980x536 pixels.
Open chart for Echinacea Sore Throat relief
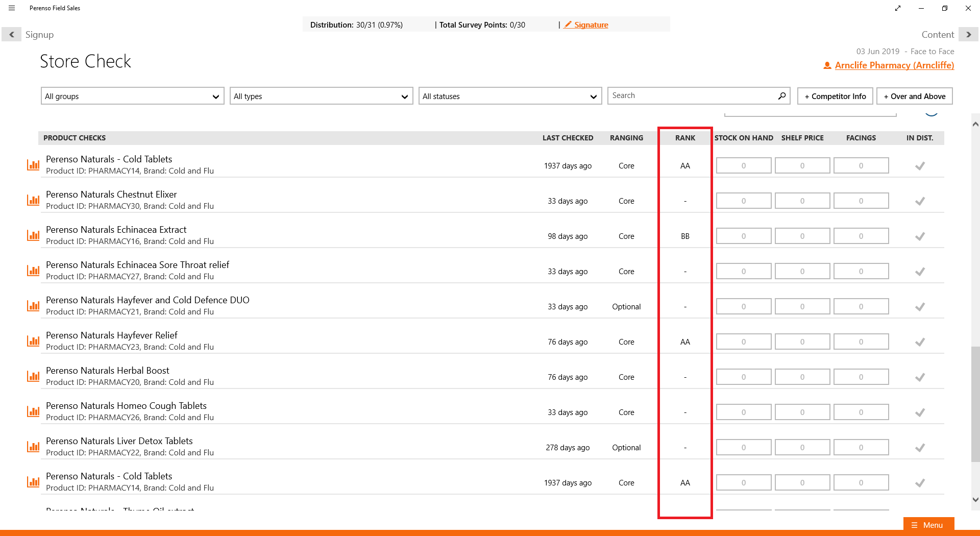pos(33,271)
